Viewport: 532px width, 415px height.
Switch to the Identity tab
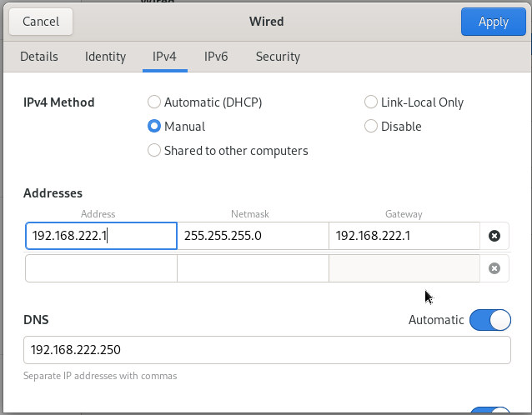coord(105,57)
